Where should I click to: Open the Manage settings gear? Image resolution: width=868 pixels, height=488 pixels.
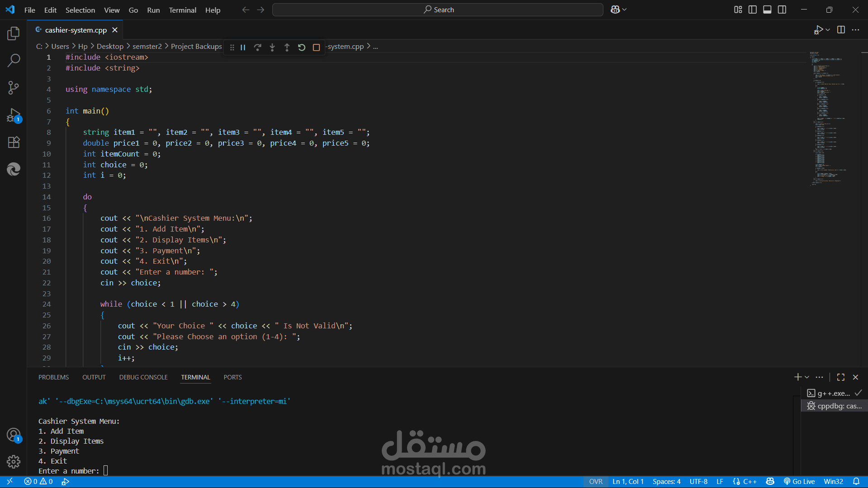pyautogui.click(x=14, y=461)
